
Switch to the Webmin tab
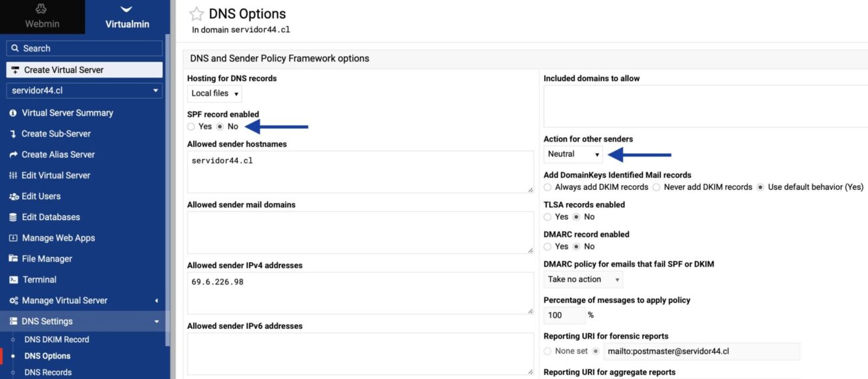[x=42, y=17]
